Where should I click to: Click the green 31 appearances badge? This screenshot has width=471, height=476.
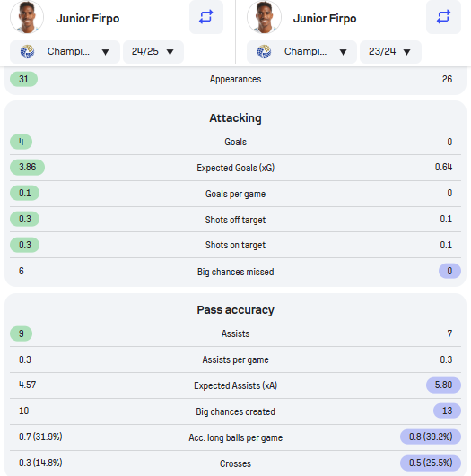23,79
